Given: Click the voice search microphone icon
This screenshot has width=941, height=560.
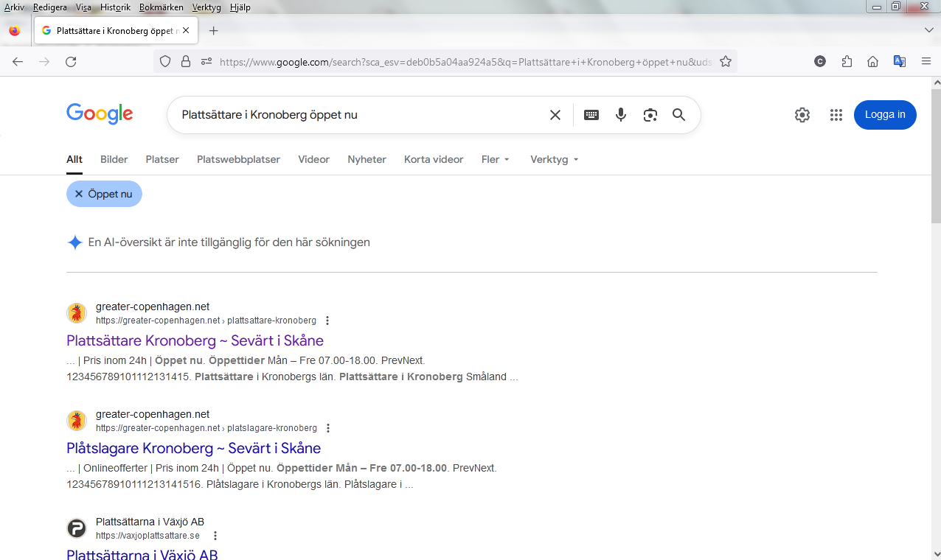Looking at the screenshot, I should point(621,115).
